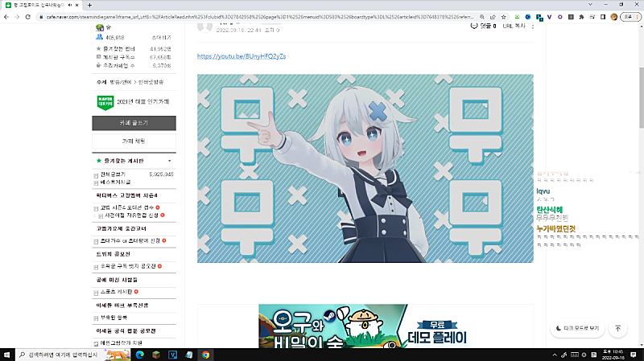Click the lqvu chat username
Image resolution: width=644 pixels, height=361 pixels.
click(x=543, y=191)
